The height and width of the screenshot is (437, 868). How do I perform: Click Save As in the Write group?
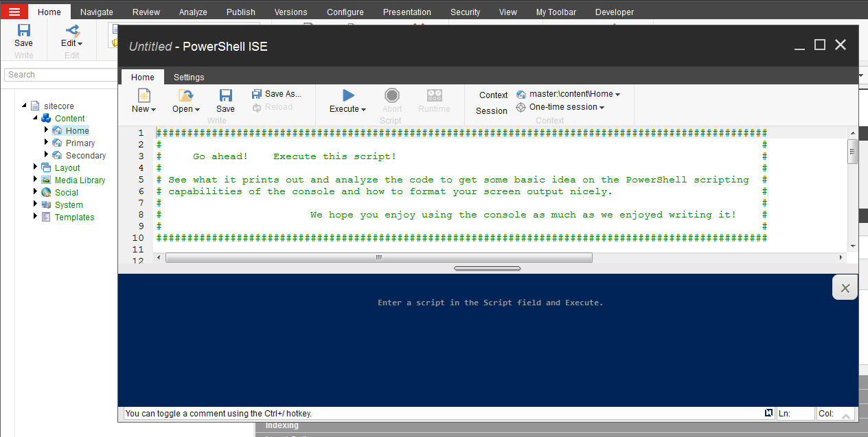[276, 94]
